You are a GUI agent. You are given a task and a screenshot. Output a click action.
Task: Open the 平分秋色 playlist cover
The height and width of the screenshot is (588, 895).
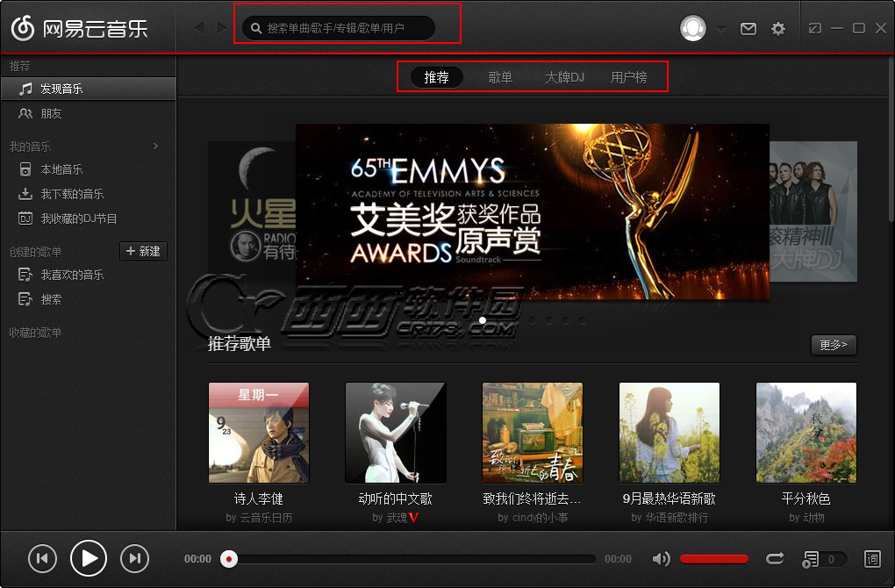(x=806, y=433)
